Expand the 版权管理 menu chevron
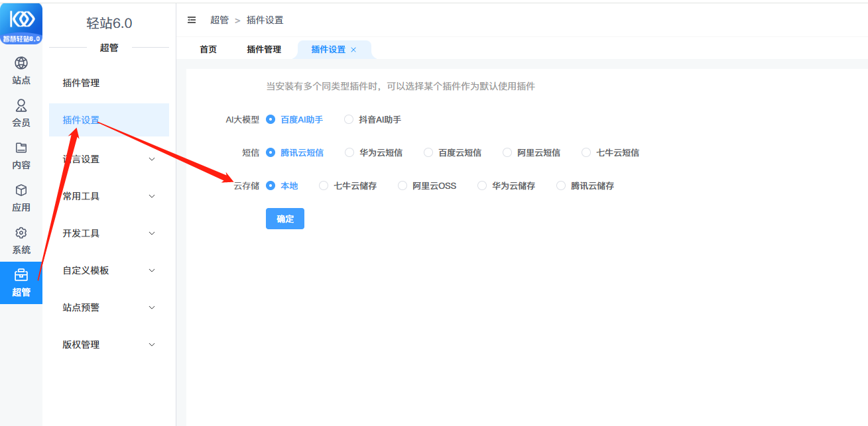868x426 pixels. pyautogui.click(x=152, y=345)
